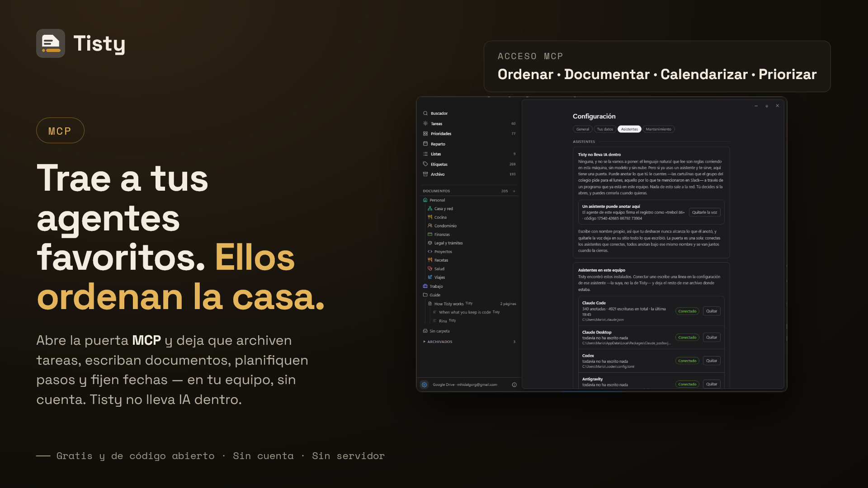
Task: Open Reparto via its calendar icon
Action: point(425,144)
